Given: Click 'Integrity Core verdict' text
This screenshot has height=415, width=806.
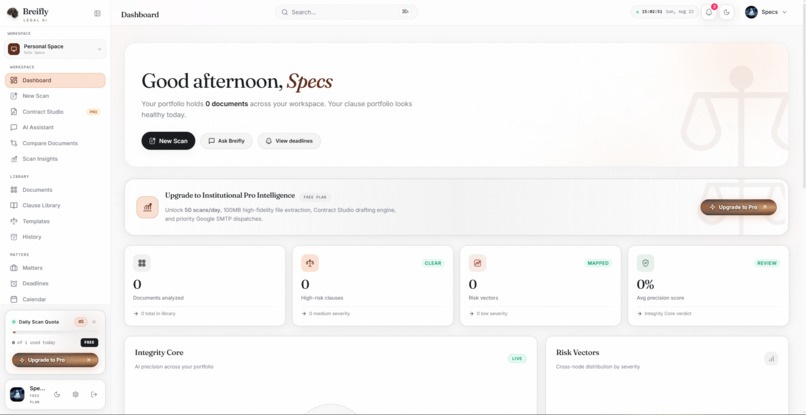Looking at the screenshot, I should point(668,313).
